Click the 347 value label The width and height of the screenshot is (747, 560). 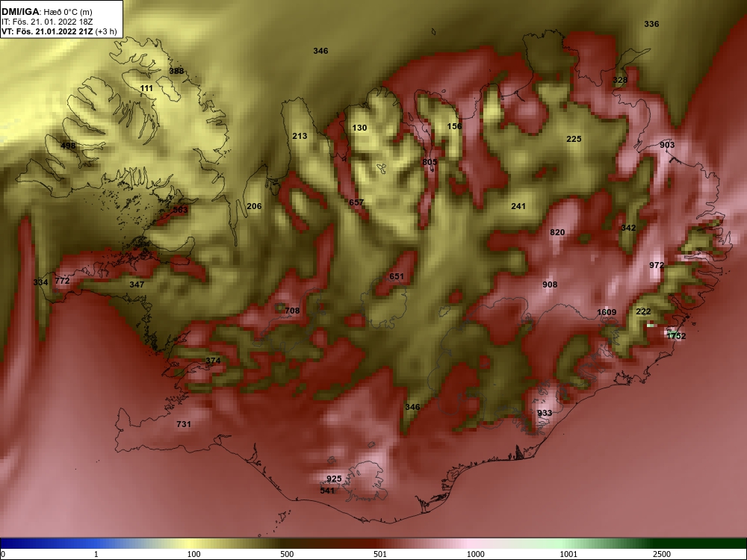[137, 284]
